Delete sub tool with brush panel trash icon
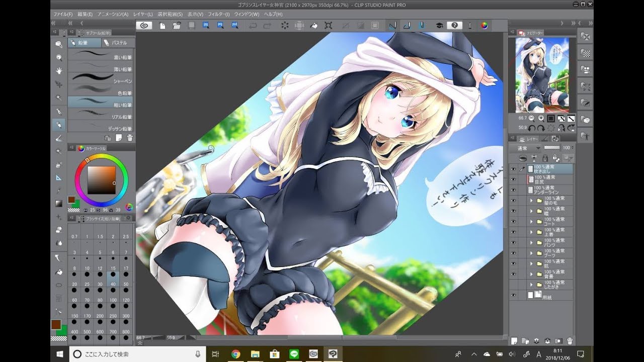Screen dimensions: 644x362 click(130, 137)
